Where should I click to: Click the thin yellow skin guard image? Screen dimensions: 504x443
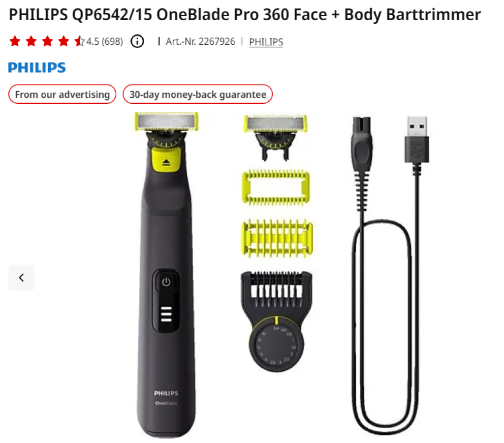[x=276, y=187]
